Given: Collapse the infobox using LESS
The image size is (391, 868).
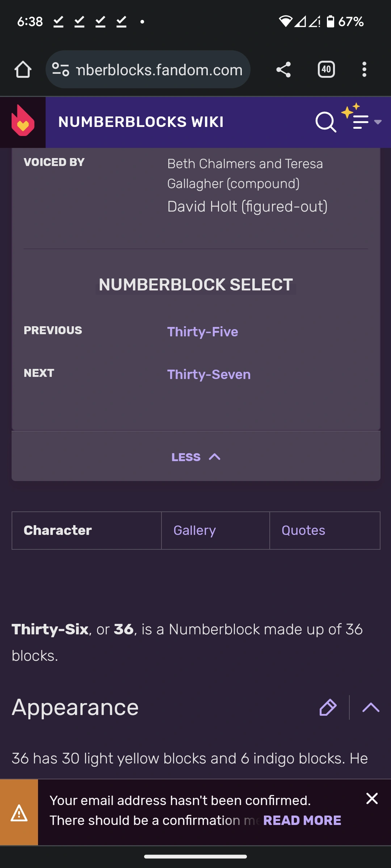Looking at the screenshot, I should [x=196, y=457].
